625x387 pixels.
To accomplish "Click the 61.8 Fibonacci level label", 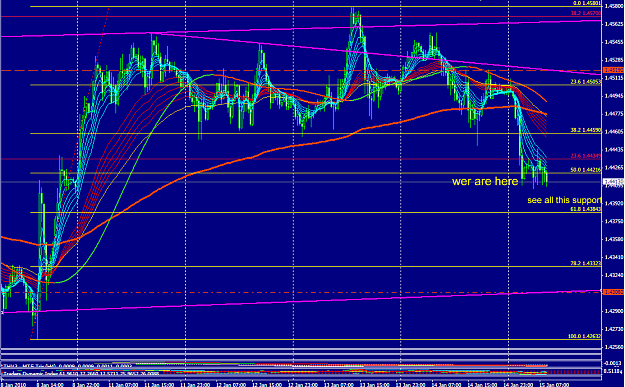I will (x=586, y=209).
